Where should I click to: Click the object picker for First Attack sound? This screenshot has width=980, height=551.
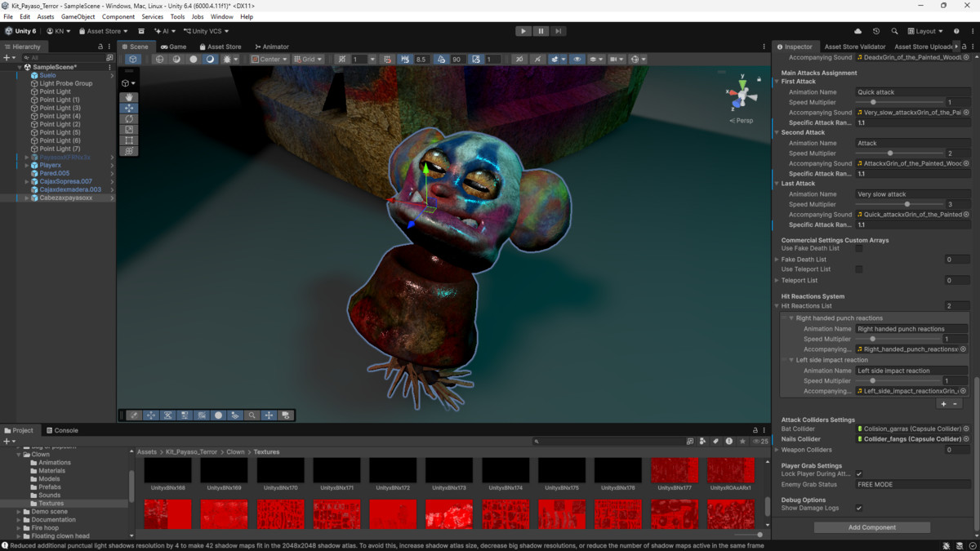pos(966,113)
